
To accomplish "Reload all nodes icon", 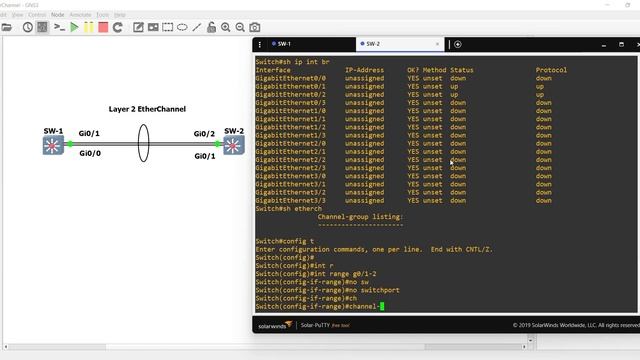I will pyautogui.click(x=118, y=27).
